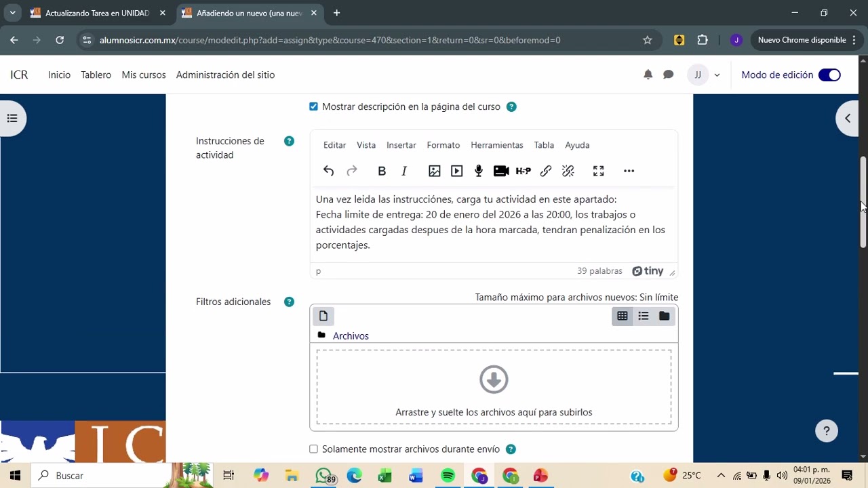Remove link with the unlink icon
Viewport: 868px width, 488px height.
(x=568, y=171)
